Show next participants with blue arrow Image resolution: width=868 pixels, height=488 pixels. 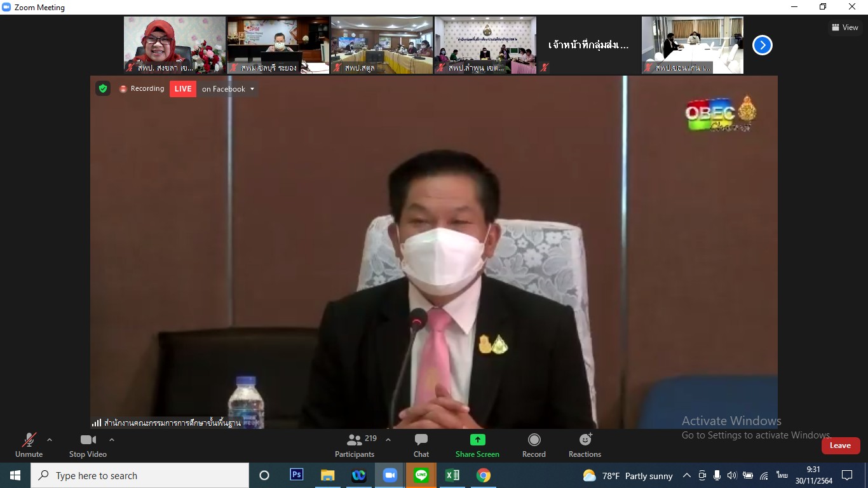(763, 45)
